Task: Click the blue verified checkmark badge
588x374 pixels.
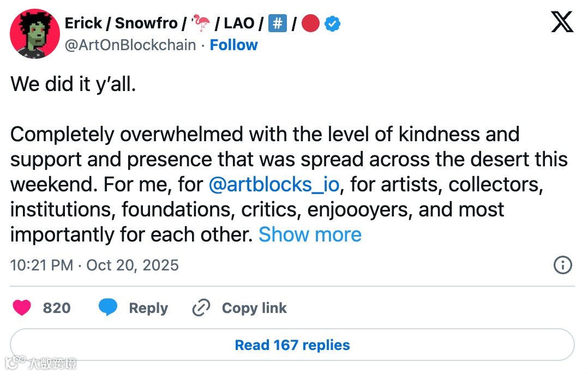Action: coord(332,23)
